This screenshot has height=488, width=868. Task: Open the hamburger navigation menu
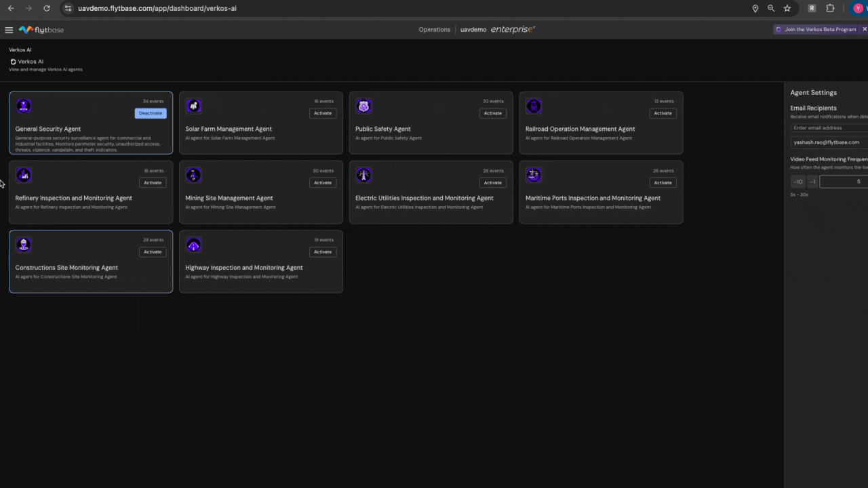click(x=9, y=30)
